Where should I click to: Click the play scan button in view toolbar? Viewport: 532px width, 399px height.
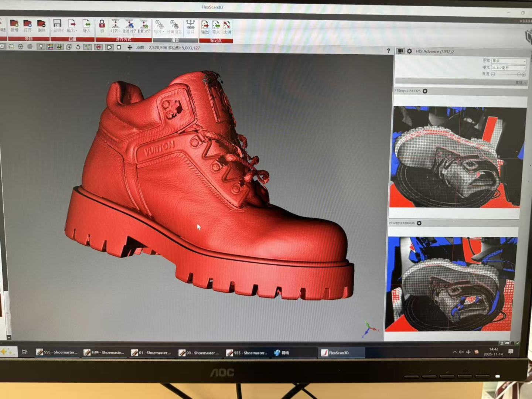point(109,47)
